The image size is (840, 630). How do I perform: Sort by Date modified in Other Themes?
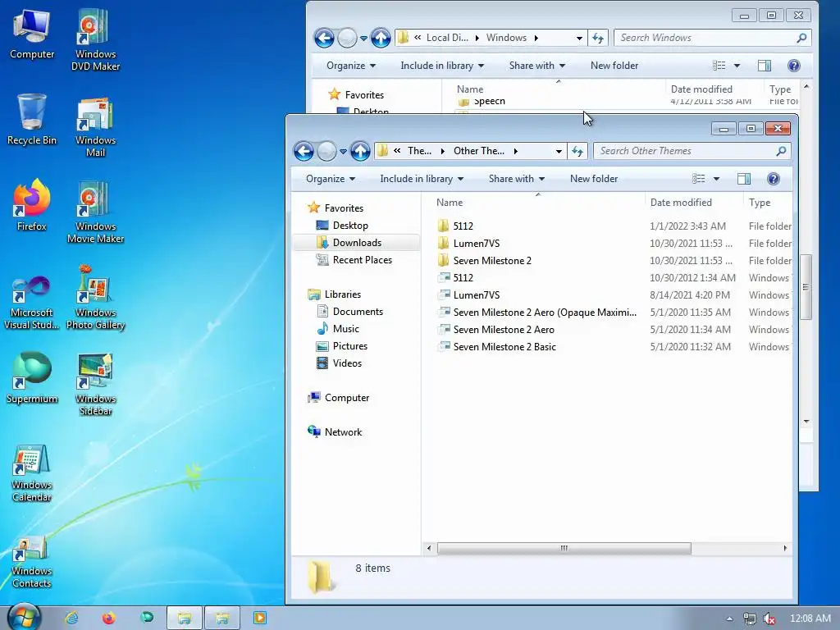tap(694, 203)
